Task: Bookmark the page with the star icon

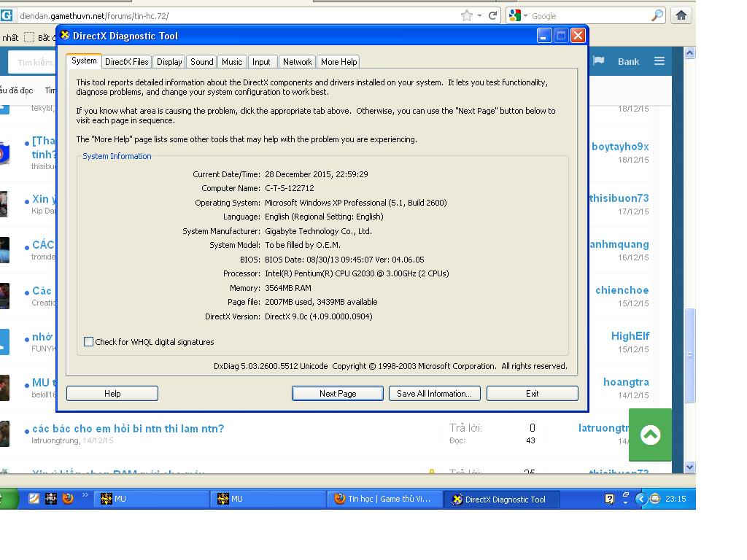Action: [467, 16]
